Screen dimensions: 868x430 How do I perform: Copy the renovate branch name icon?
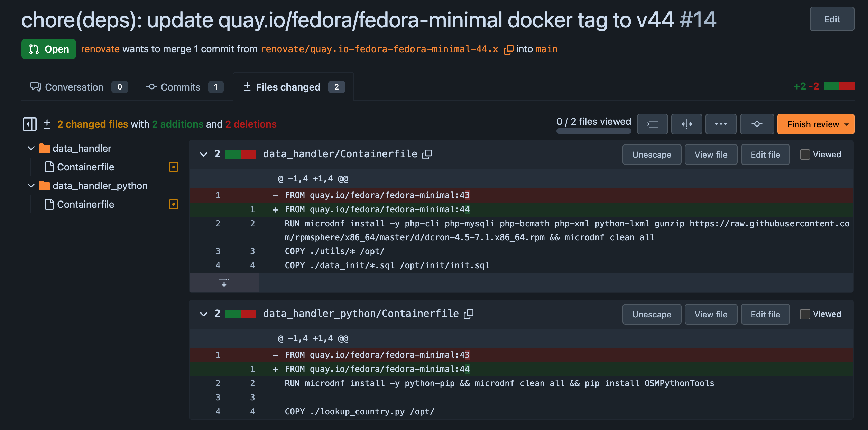tap(508, 49)
